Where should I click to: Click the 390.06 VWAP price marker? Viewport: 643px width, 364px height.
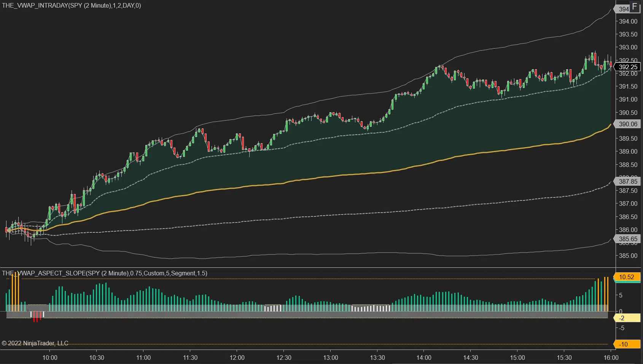pyautogui.click(x=628, y=124)
